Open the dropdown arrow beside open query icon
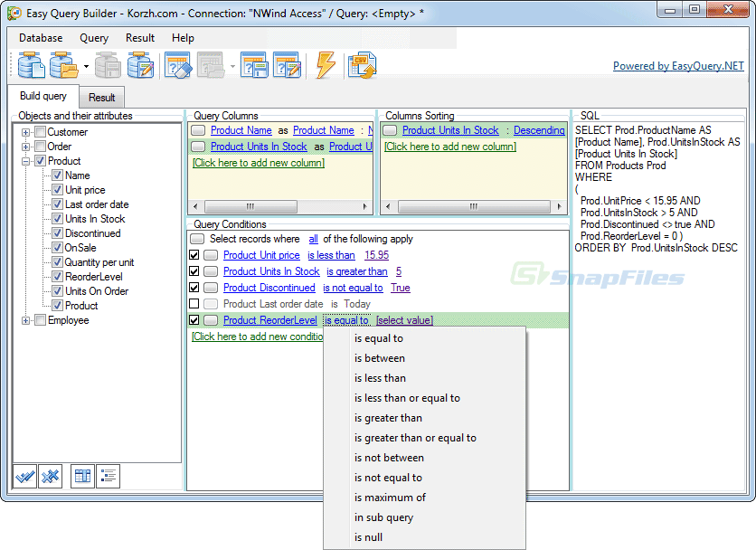 [232, 66]
